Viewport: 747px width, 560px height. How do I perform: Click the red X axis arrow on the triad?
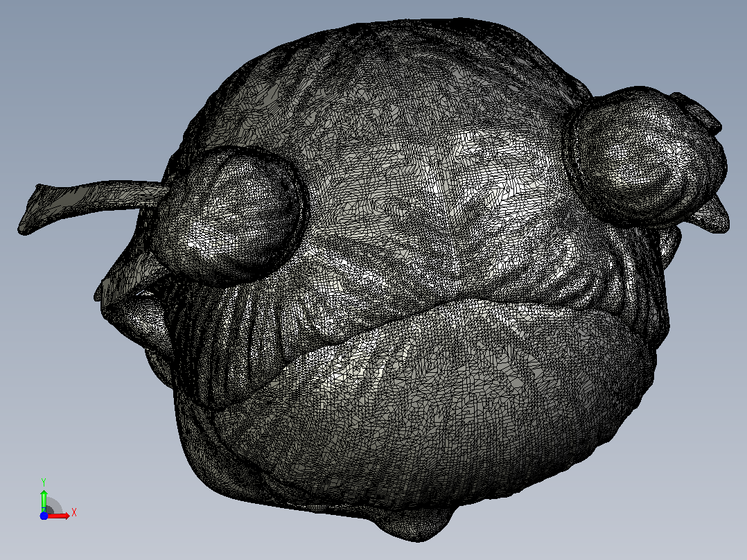click(59, 515)
